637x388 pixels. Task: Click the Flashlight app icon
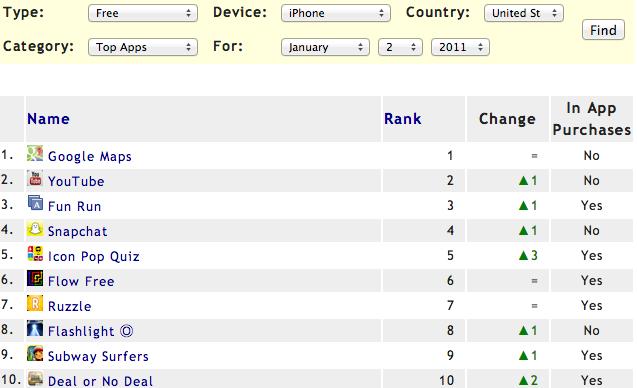pyautogui.click(x=35, y=329)
